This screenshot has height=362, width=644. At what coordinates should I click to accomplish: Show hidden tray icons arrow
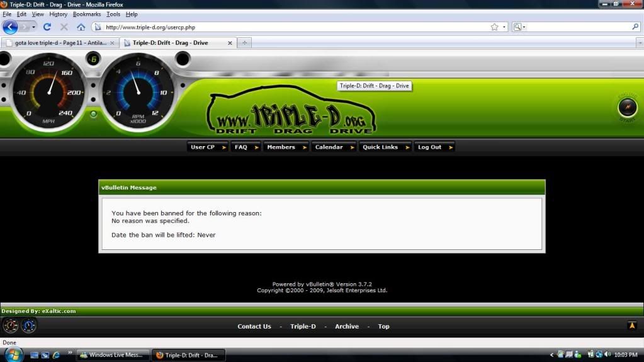point(551,355)
